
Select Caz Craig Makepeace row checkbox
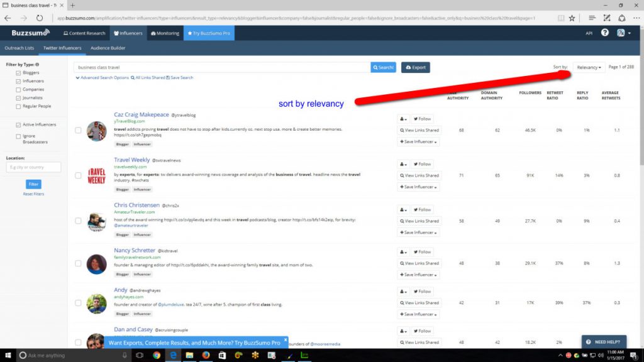click(78, 130)
